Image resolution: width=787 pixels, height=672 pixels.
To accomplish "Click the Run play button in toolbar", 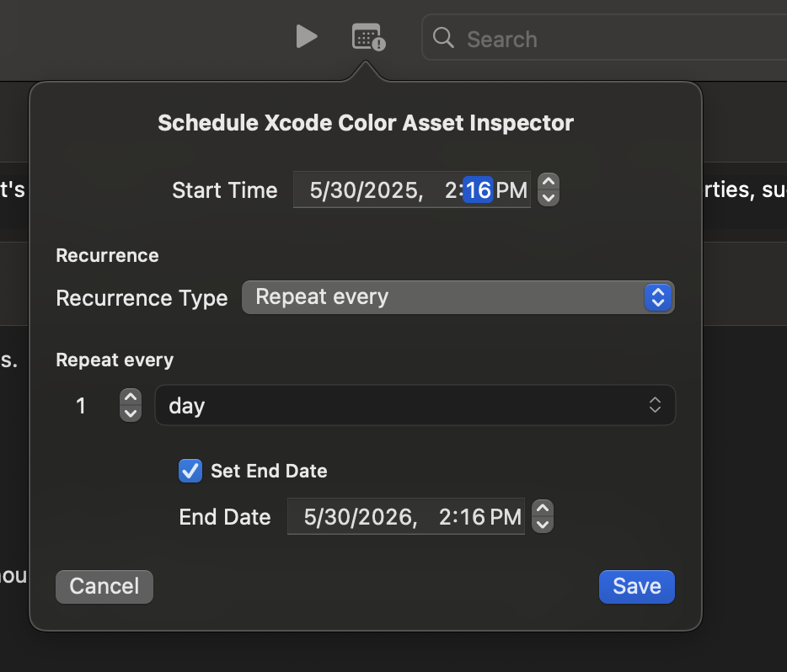I will pos(307,36).
